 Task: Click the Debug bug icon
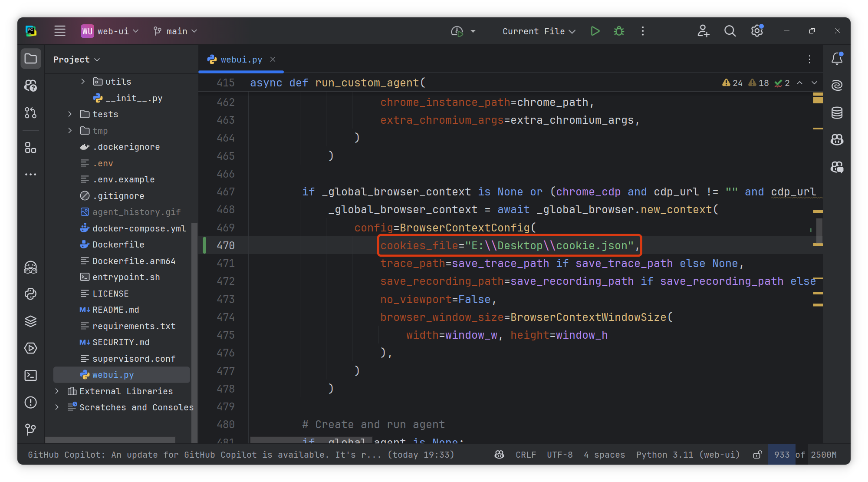[619, 31]
